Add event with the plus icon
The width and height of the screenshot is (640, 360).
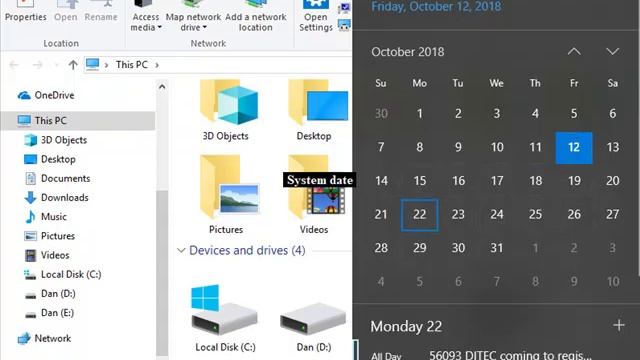tap(619, 325)
